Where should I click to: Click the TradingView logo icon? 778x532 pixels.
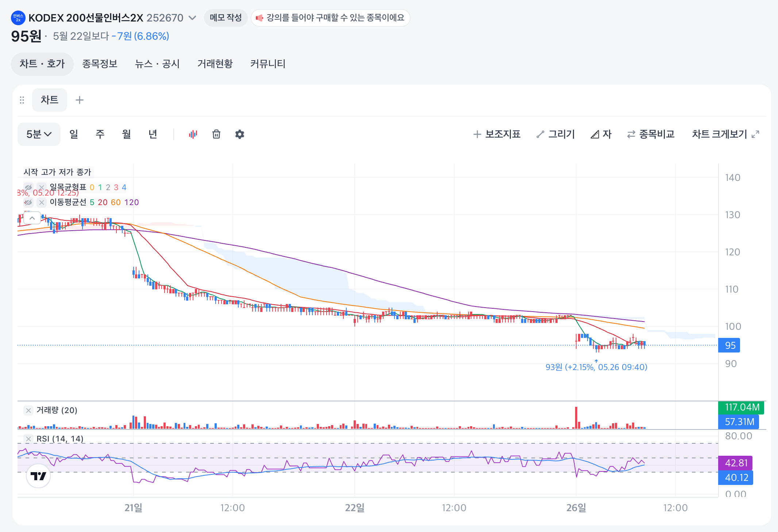coord(38,476)
